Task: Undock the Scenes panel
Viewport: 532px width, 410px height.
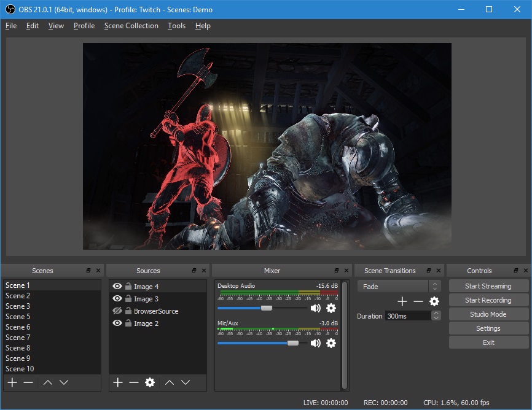Action: pyautogui.click(x=88, y=270)
